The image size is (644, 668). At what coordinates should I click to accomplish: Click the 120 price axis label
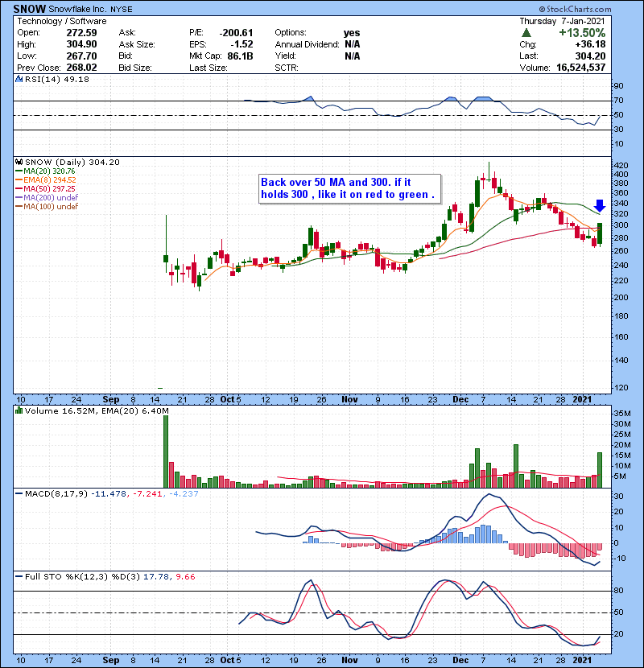click(x=621, y=388)
